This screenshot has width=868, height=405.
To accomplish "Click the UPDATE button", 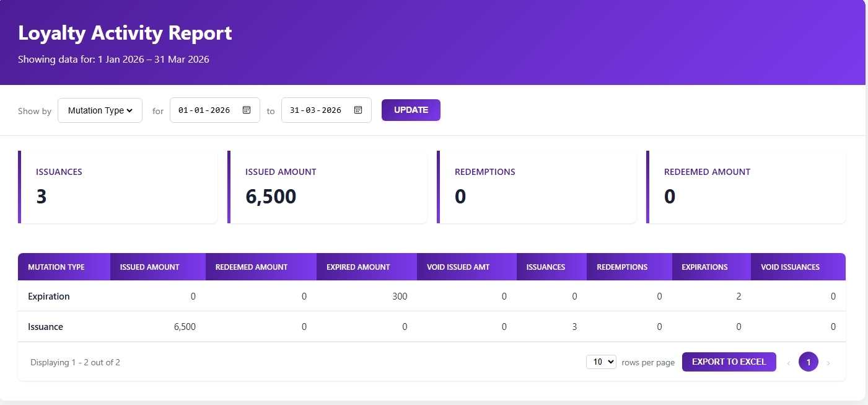I will 411,110.
